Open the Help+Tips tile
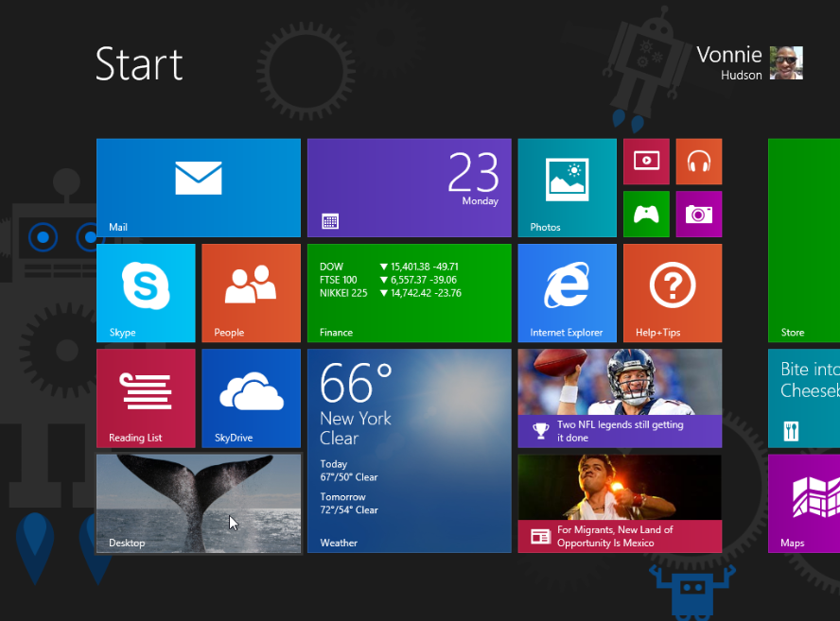This screenshot has width=840, height=621. (x=673, y=293)
